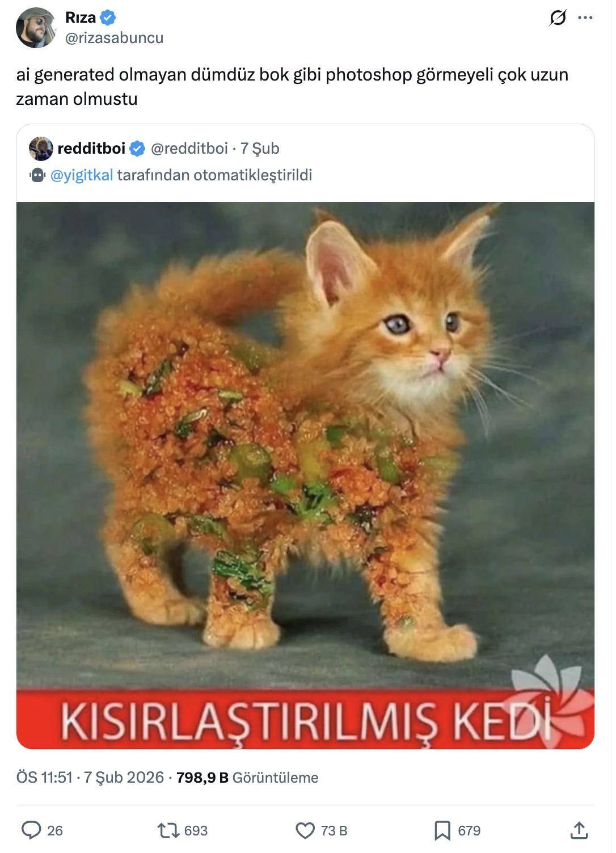The image size is (616, 853).
Task: Click the share upload icon
Action: (x=579, y=830)
